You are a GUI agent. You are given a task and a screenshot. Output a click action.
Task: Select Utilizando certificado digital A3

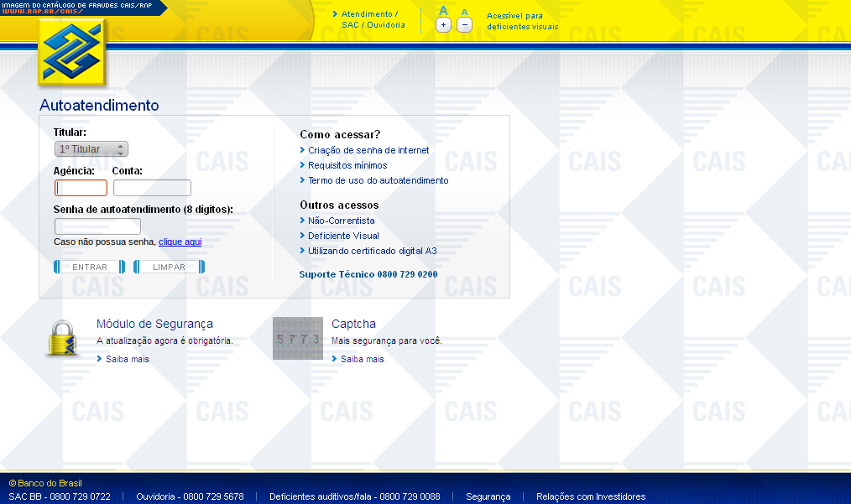click(372, 251)
